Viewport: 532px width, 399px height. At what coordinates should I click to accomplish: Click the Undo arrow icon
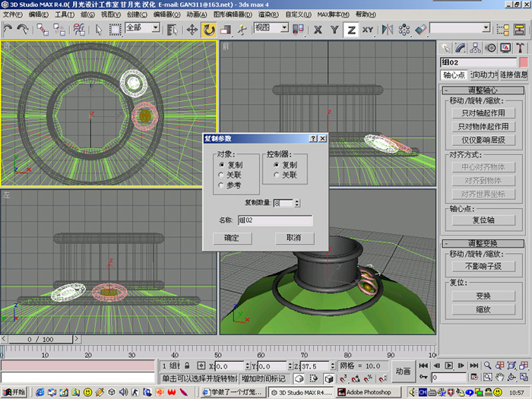coord(8,30)
